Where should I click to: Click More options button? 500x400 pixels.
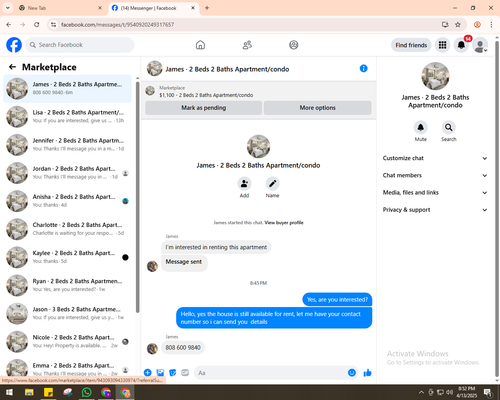tap(317, 108)
